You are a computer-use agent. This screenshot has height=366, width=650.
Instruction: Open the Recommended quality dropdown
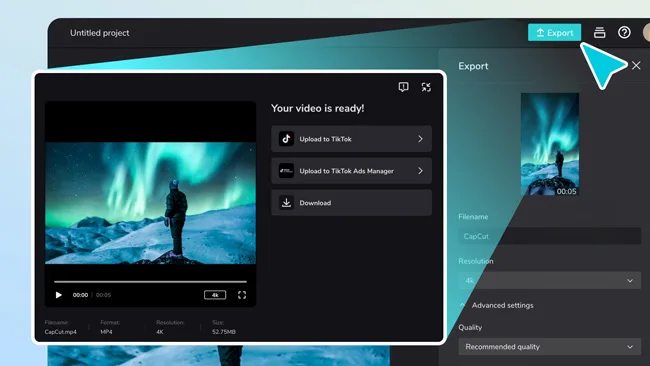(550, 347)
